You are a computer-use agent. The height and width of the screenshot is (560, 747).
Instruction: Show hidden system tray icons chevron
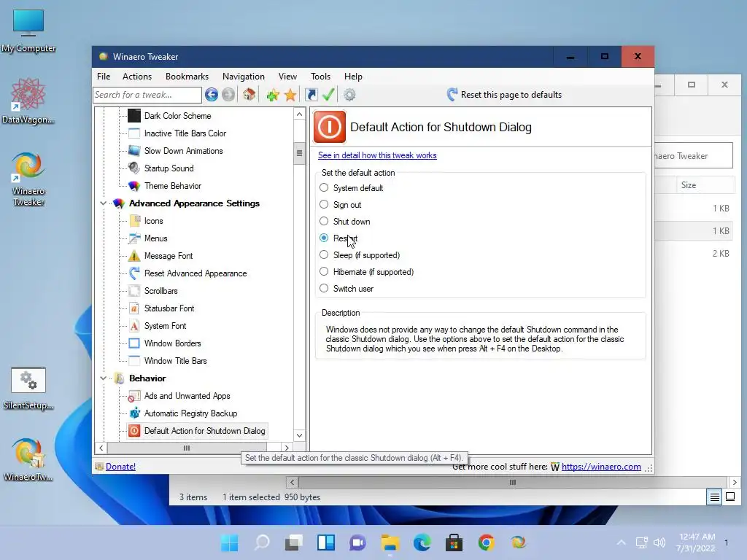[x=622, y=542]
